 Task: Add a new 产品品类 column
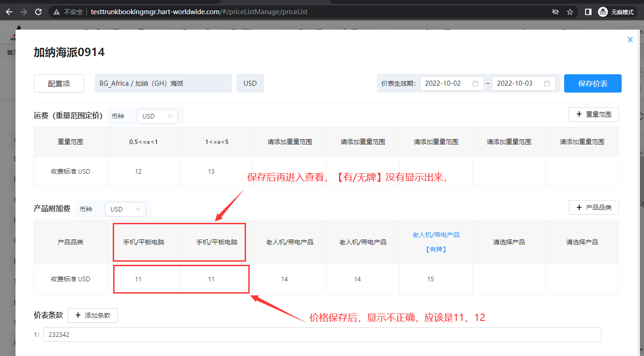[x=593, y=207]
